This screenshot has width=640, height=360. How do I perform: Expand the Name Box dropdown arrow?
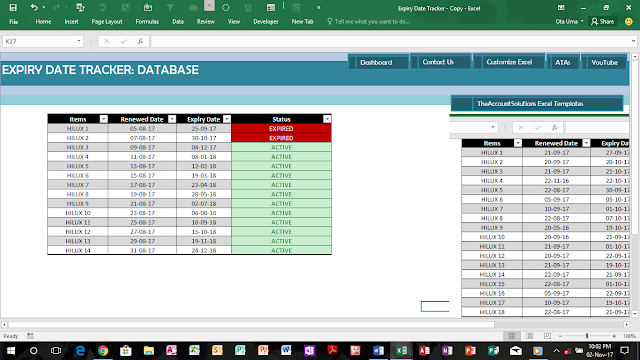pyautogui.click(x=79, y=41)
